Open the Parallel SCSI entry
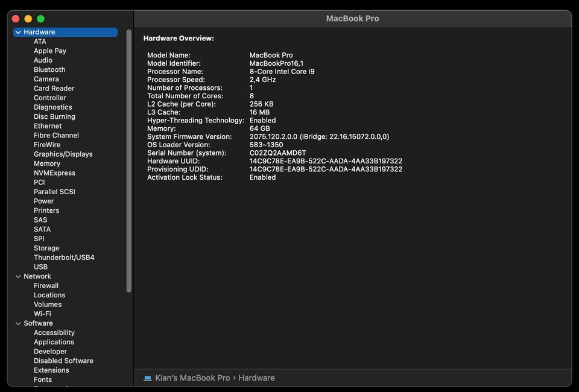Screen dimensions: 579x392 [x=54, y=192]
